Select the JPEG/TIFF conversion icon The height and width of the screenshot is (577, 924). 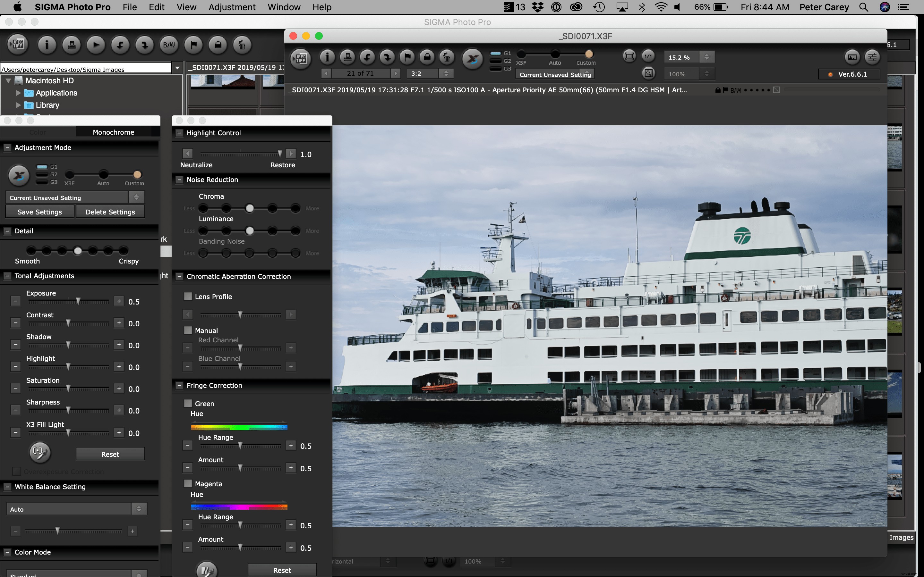coord(18,45)
